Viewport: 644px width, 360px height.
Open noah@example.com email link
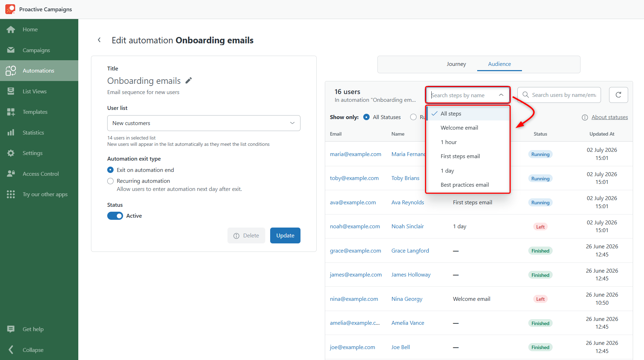click(x=355, y=226)
